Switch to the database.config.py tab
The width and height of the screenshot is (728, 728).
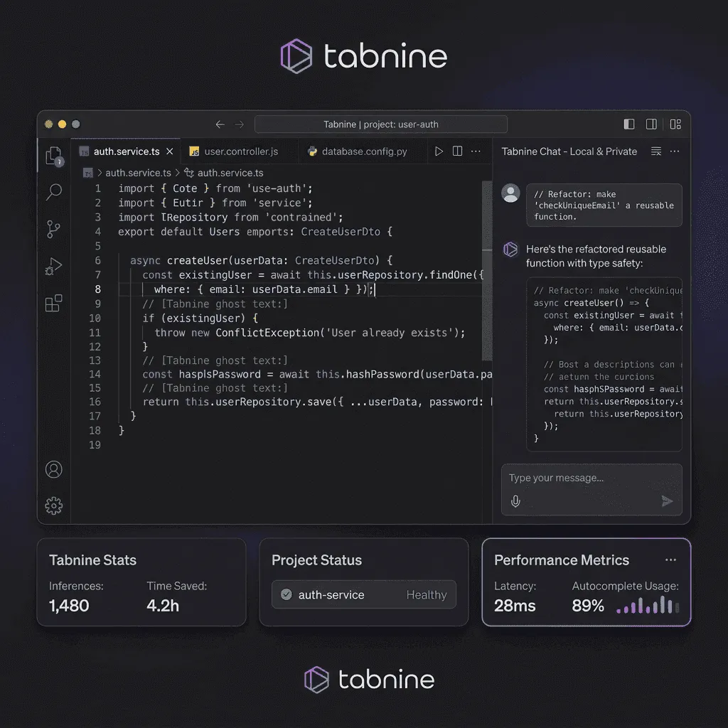364,151
